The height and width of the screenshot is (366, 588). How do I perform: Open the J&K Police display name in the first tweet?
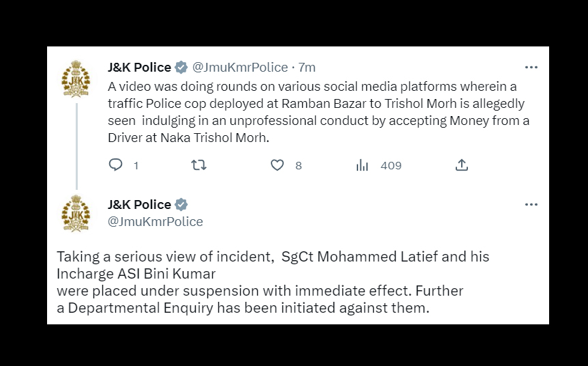coord(139,68)
